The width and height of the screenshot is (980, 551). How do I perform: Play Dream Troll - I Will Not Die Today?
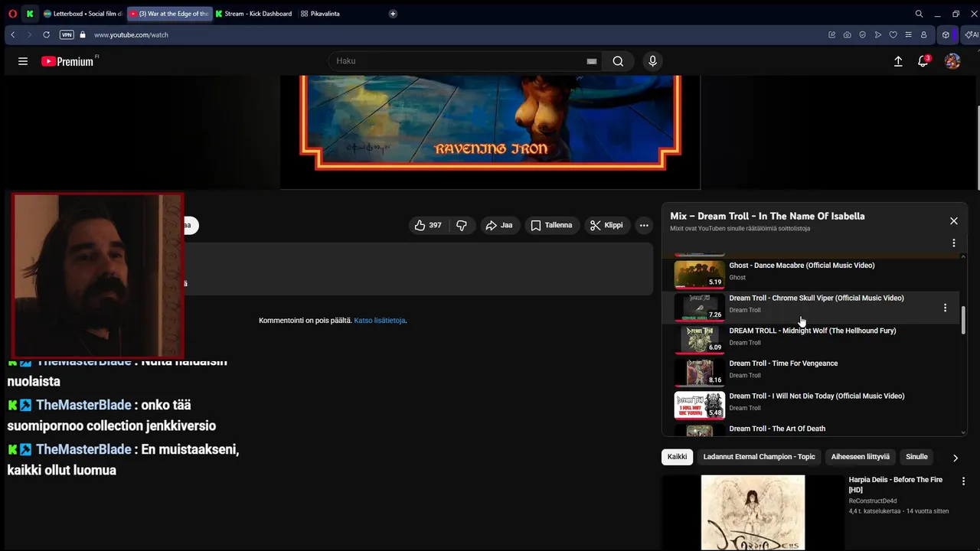pyautogui.click(x=816, y=396)
